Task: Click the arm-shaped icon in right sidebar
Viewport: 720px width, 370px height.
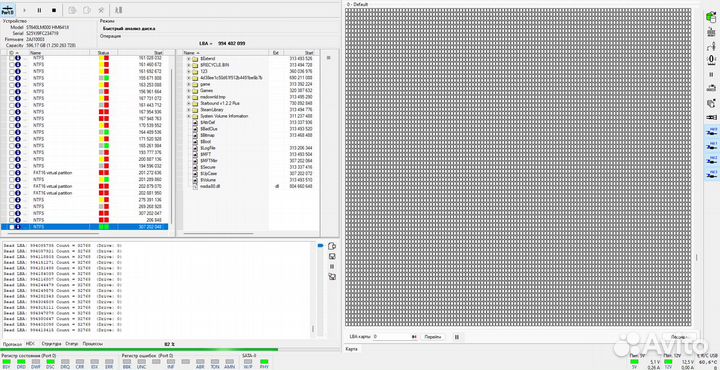Action: click(x=711, y=46)
